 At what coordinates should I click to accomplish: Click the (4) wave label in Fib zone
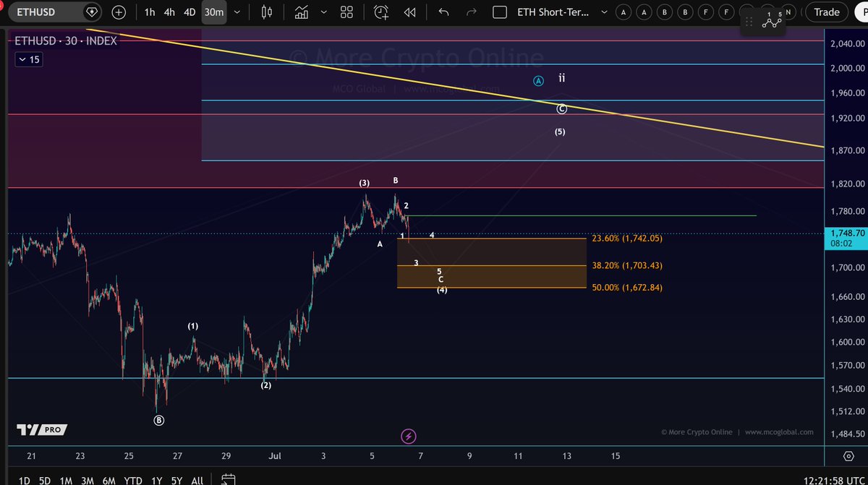(x=441, y=290)
